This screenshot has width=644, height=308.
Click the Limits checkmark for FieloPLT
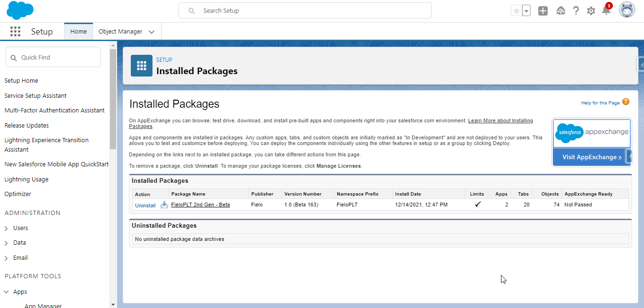477,205
